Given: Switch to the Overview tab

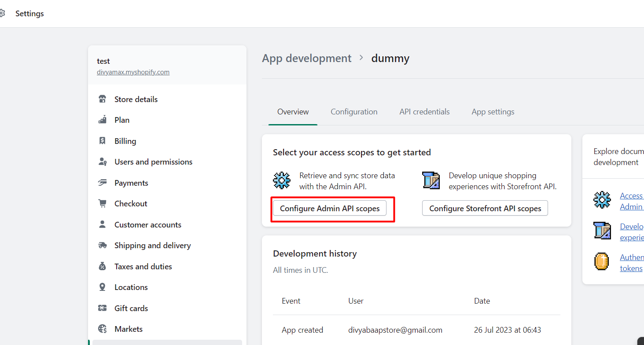Looking at the screenshot, I should point(293,112).
